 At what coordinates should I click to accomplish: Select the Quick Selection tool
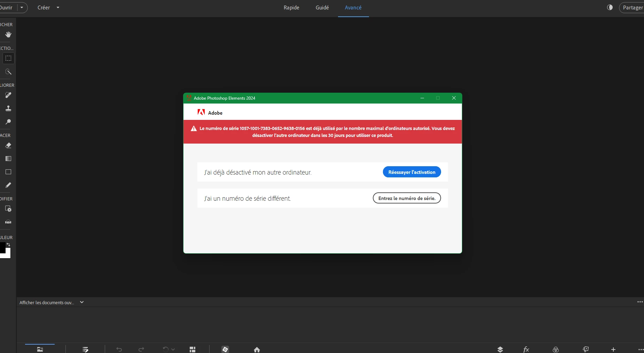8,72
